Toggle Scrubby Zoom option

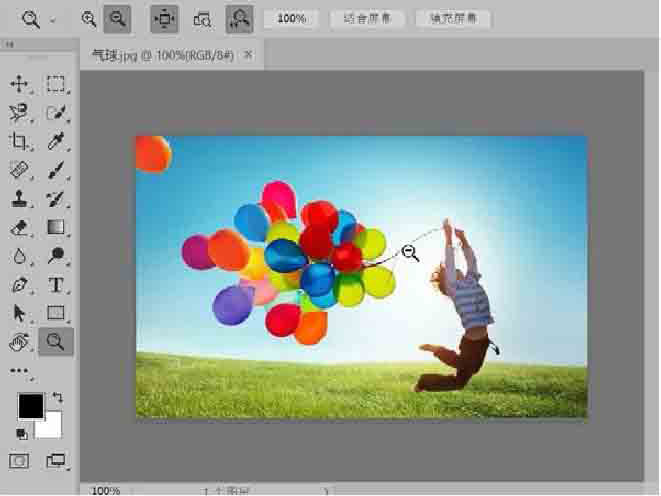(239, 19)
